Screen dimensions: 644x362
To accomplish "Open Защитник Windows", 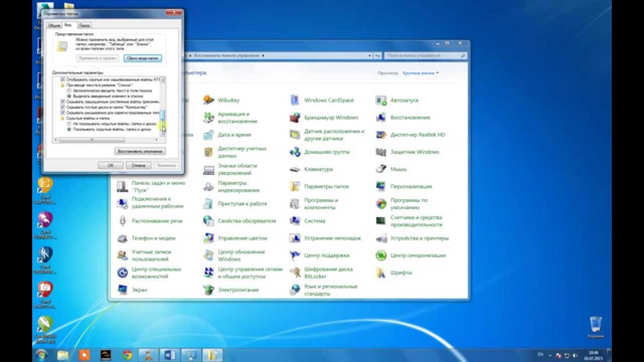I will [x=408, y=152].
